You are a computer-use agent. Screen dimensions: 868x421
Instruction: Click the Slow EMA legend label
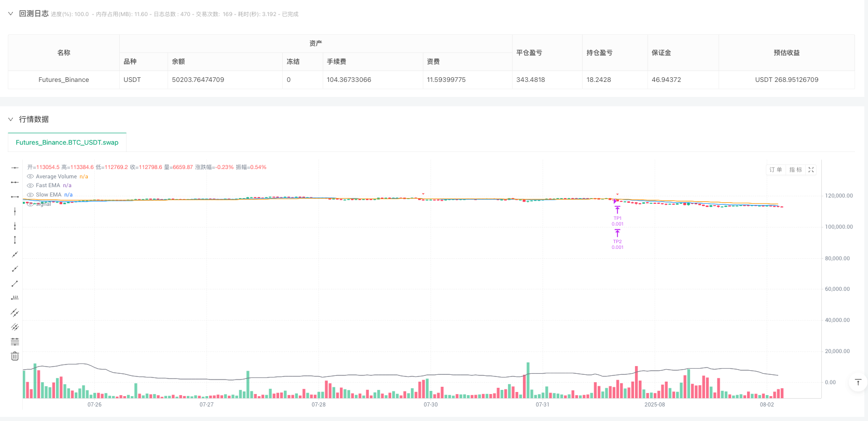[48, 194]
